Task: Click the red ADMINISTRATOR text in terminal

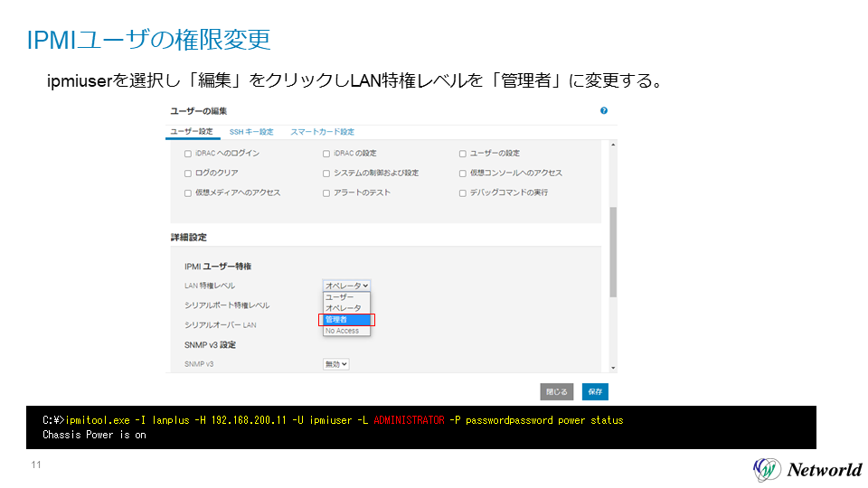Action: pos(409,420)
